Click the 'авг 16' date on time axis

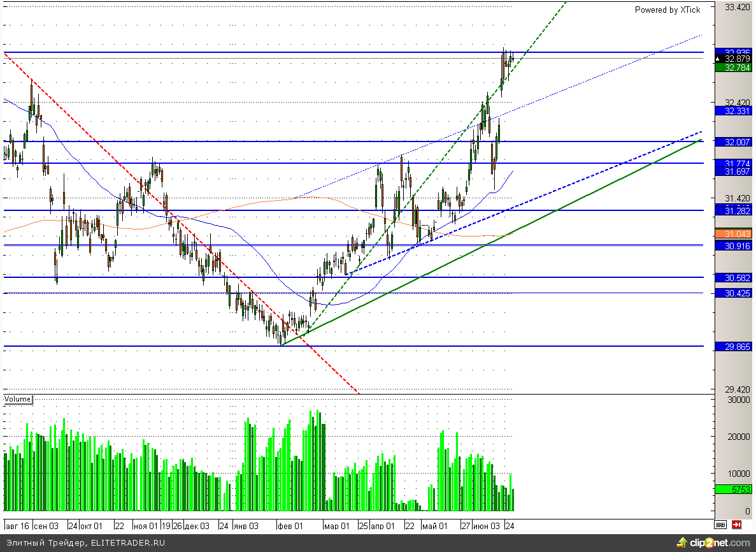coord(17,526)
